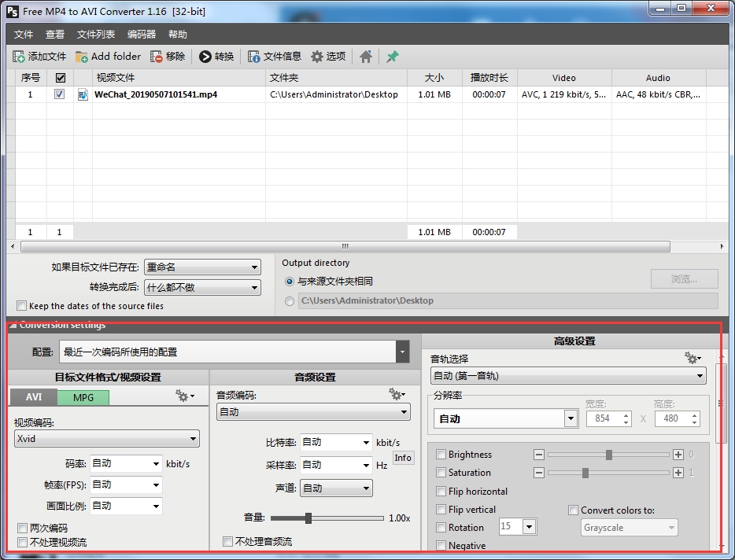
Task: Open the configuration profile dropdown
Action: point(403,352)
